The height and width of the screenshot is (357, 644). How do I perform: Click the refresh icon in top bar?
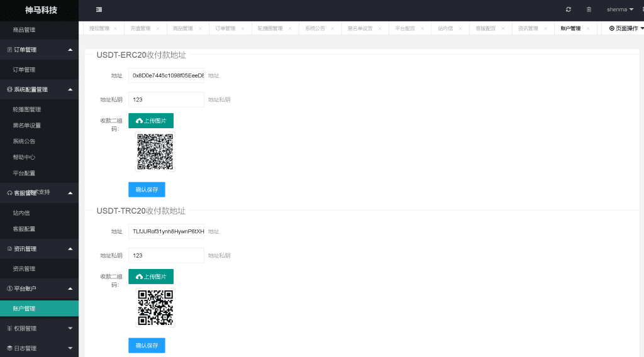click(x=569, y=9)
